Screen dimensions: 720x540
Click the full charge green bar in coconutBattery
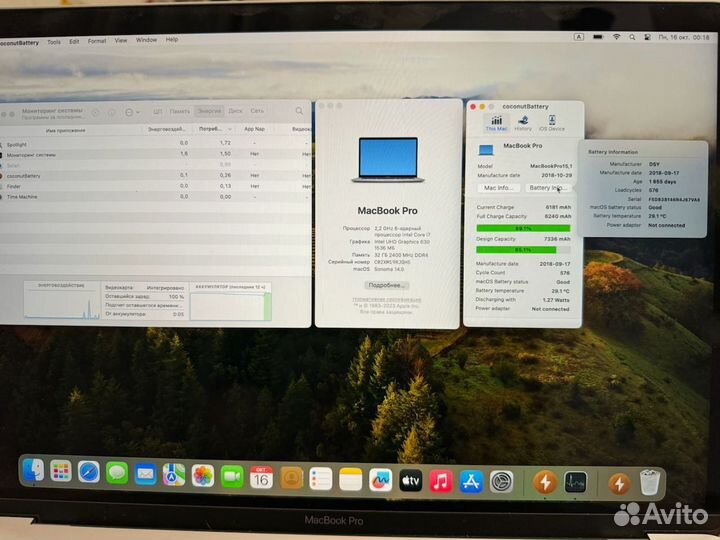pyautogui.click(x=523, y=228)
